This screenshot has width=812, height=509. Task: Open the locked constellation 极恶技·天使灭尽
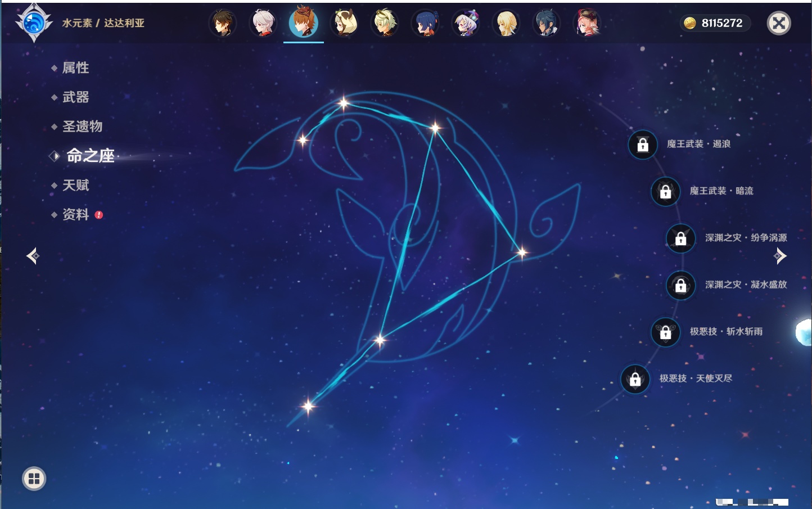click(x=635, y=379)
